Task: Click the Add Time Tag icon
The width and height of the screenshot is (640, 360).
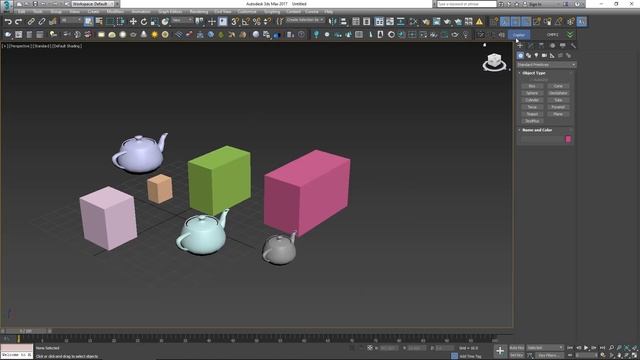Action: coord(454,356)
